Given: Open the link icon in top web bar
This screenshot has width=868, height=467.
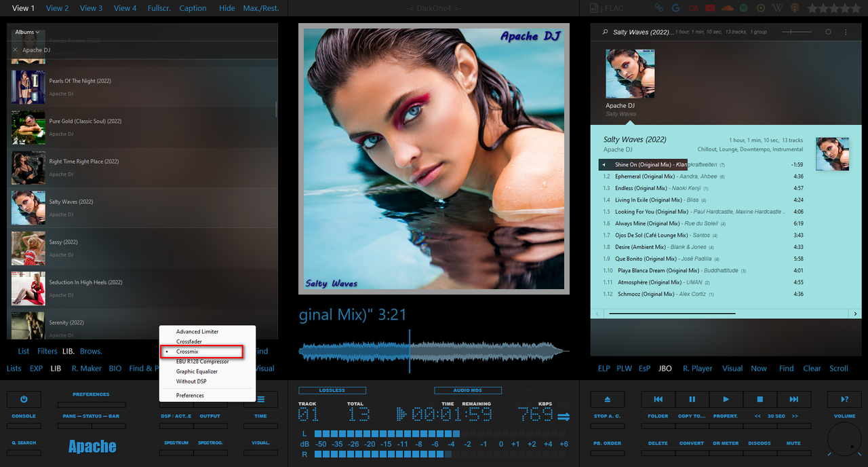Looking at the screenshot, I should [x=658, y=8].
